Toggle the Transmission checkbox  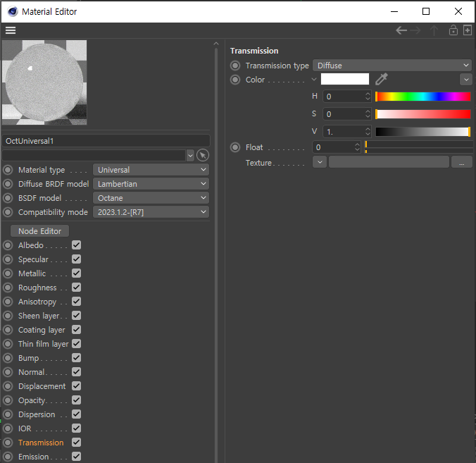(x=77, y=443)
